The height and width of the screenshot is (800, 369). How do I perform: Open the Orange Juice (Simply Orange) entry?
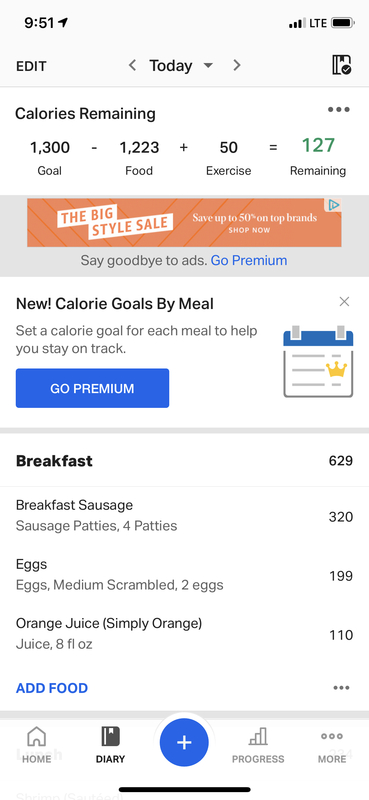(184, 634)
